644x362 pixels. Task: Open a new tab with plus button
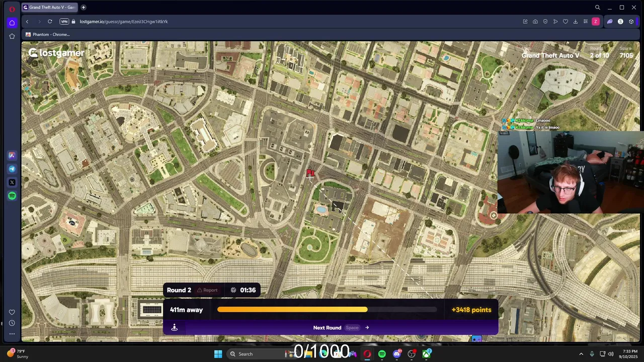(x=84, y=7)
